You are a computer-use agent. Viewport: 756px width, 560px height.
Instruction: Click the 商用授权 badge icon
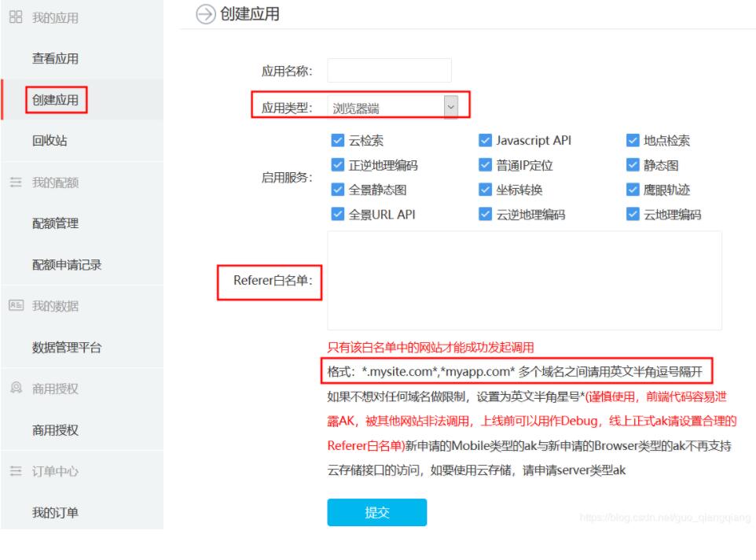pyautogui.click(x=15, y=389)
